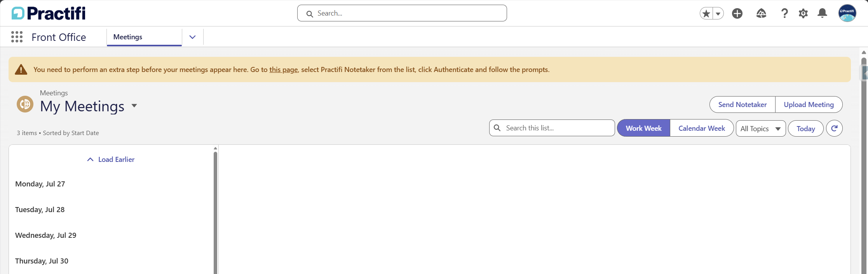This screenshot has width=868, height=274.
Task: Open the All Topics dropdown
Action: point(761,128)
